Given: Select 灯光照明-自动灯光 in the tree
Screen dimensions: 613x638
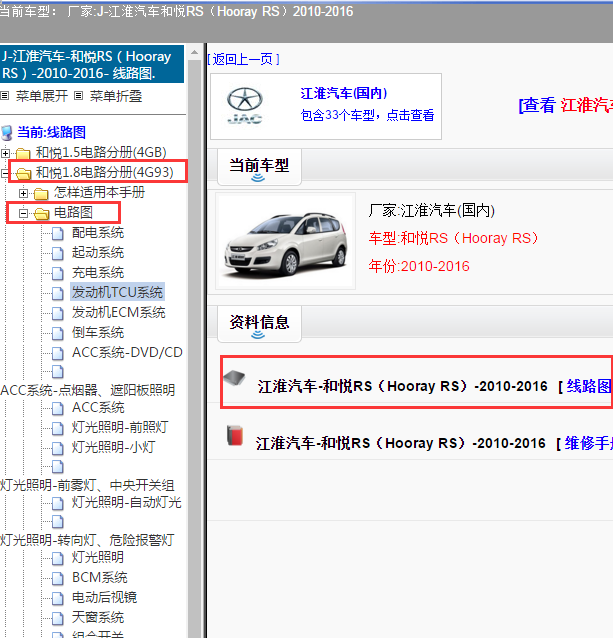Looking at the screenshot, I should click(x=127, y=503).
